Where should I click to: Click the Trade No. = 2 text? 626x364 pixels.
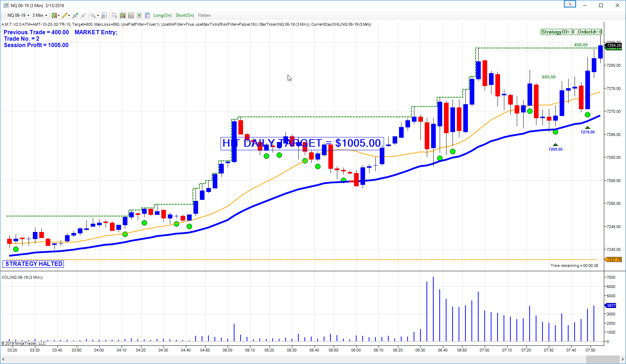click(21, 39)
